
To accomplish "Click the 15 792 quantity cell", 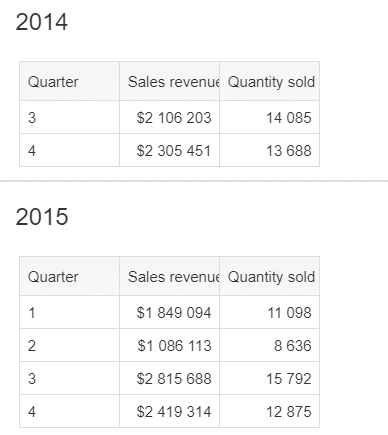I will [269, 378].
